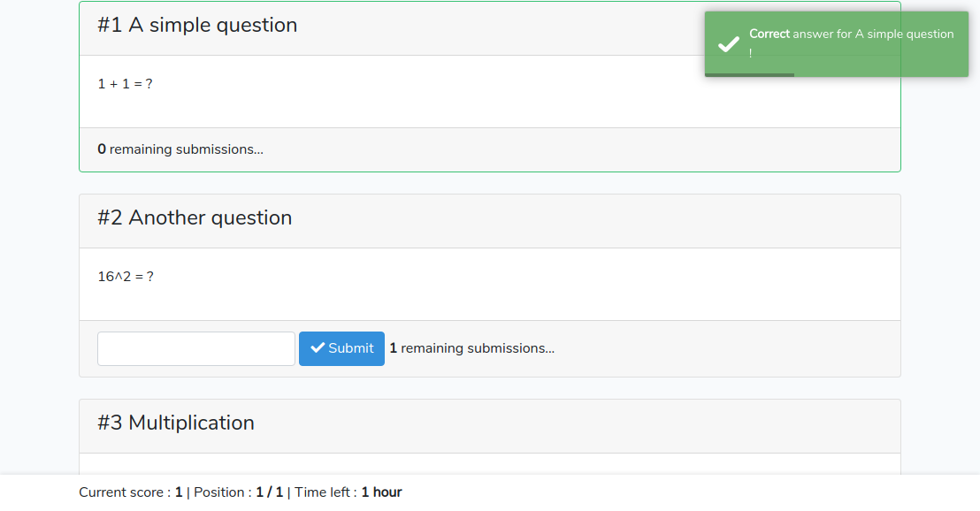Click the Correct answer message text
Image resolution: width=980 pixels, height=511 pixels.
[851, 42]
